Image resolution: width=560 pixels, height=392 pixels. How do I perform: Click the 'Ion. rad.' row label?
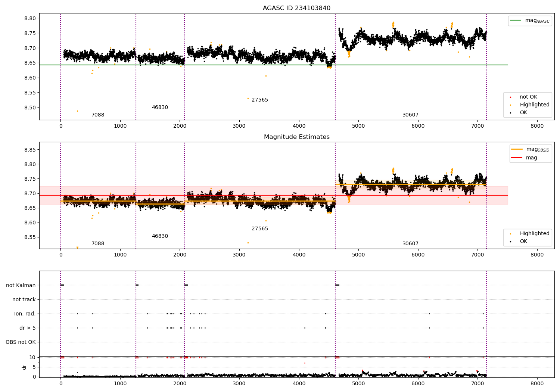point(25,314)
